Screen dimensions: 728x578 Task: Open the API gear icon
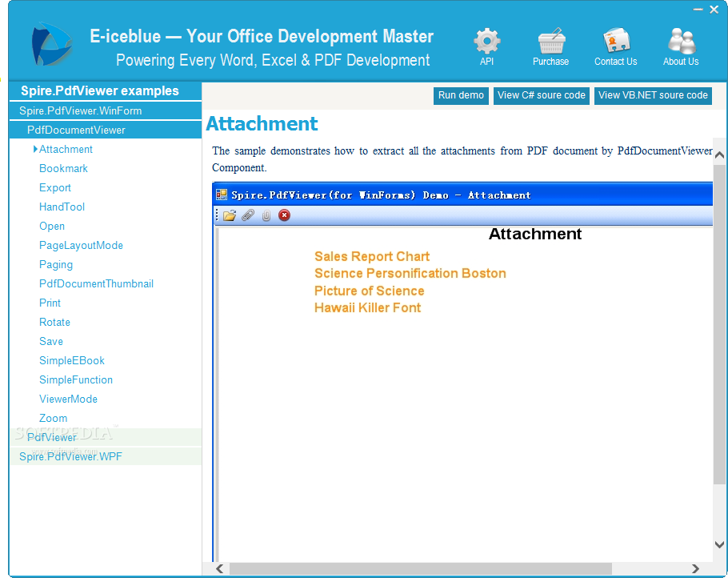coord(486,41)
